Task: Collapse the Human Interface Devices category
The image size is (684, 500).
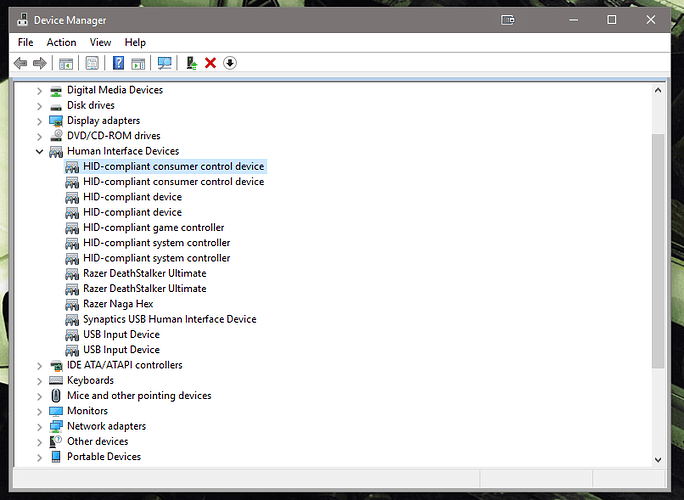Action: tap(40, 151)
